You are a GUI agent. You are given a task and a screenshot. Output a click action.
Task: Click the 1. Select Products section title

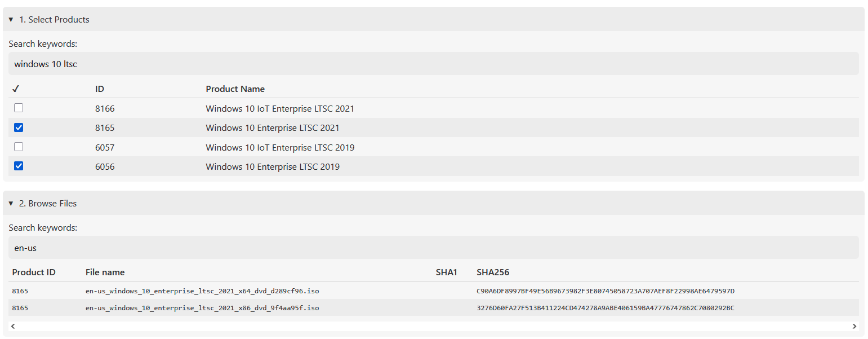(x=54, y=20)
